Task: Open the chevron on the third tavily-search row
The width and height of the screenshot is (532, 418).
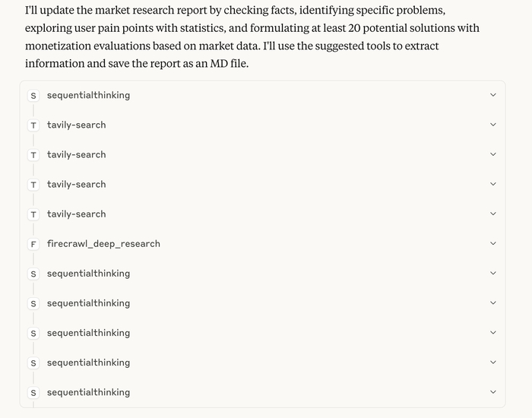Action: 492,185
